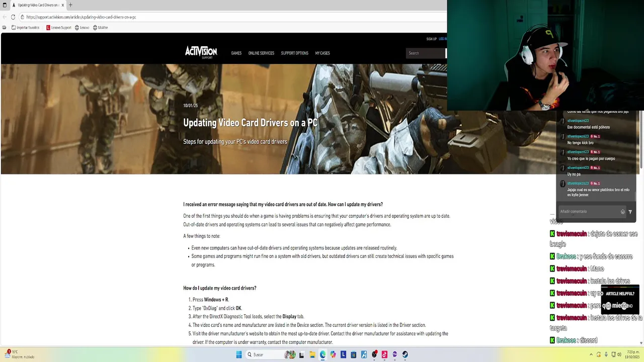Viewport: 644px width, 362px height.
Task: Open the ONLINE SERVICES menu
Action: point(261,53)
